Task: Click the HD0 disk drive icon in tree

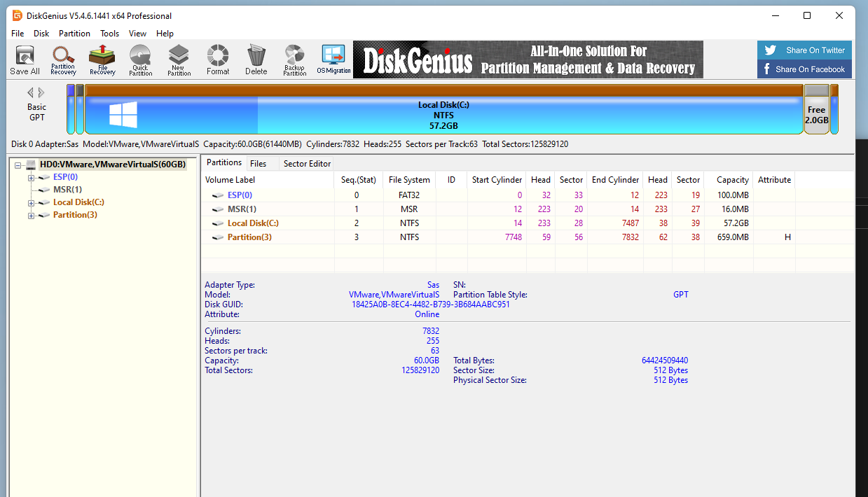Action: [31, 164]
